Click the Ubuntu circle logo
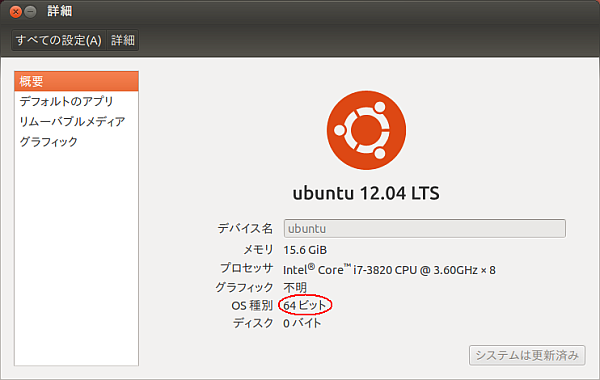The width and height of the screenshot is (600, 380). click(366, 130)
